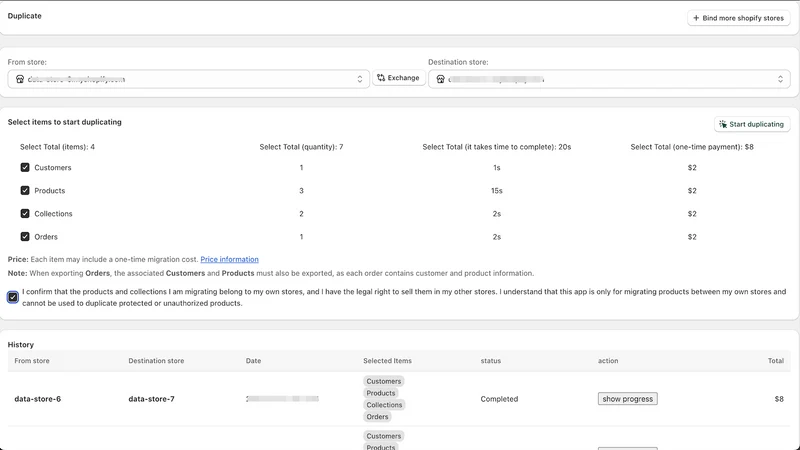The height and width of the screenshot is (450, 800).
Task: Click Start duplicating button
Action: click(752, 124)
